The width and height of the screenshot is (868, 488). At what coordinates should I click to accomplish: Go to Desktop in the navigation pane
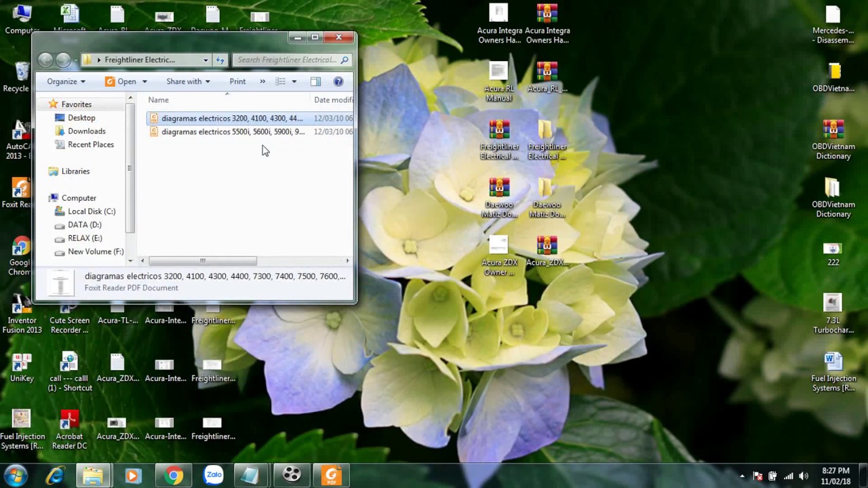pos(81,118)
